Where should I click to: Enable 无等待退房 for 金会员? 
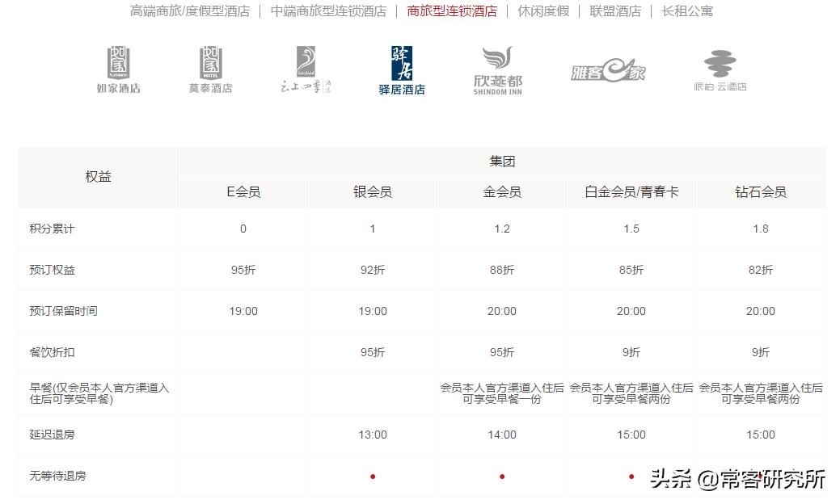pos(501,476)
